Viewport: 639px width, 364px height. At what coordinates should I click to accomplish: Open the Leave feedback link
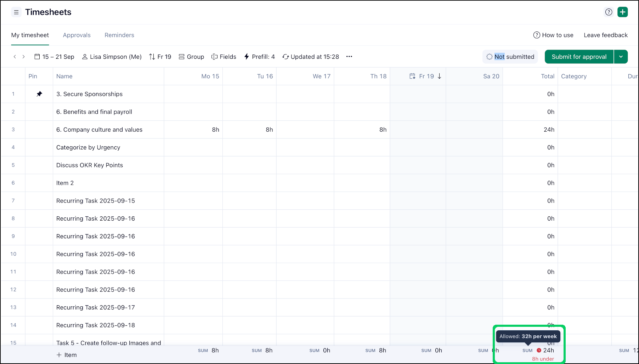[x=605, y=35]
